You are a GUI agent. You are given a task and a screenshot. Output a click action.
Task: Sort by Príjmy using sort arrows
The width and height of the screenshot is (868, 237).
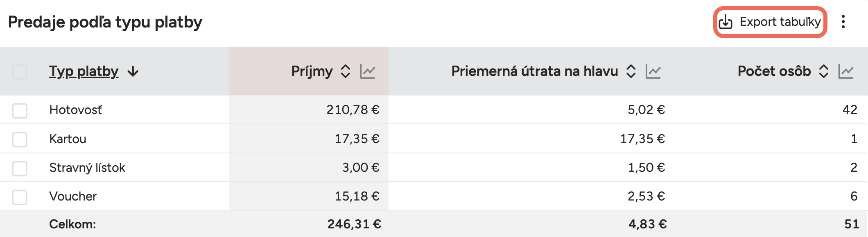click(346, 71)
